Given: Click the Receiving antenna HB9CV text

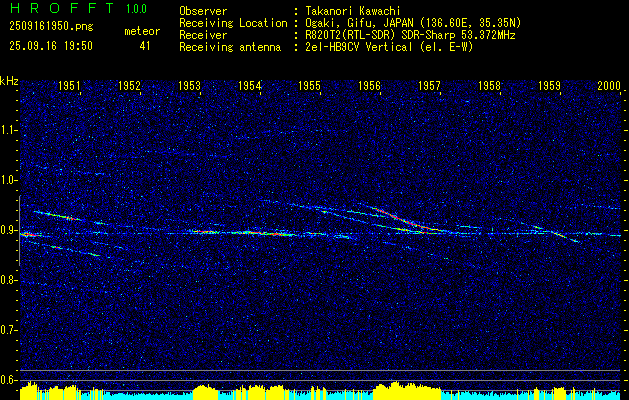Looking at the screenshot, I should [326, 47].
